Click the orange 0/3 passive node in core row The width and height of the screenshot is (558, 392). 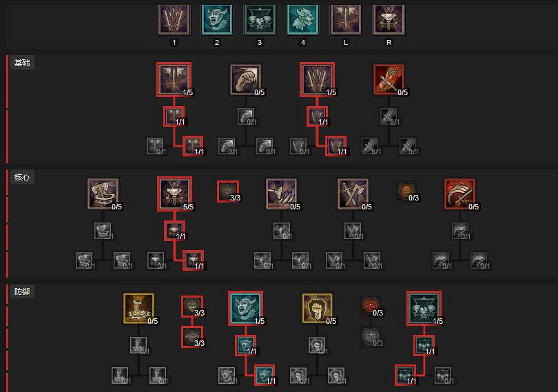click(x=406, y=192)
